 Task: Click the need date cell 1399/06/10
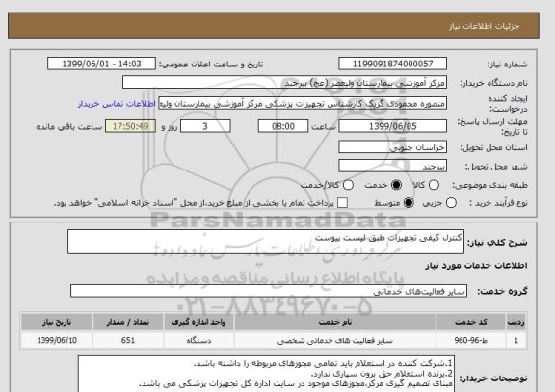[57, 340]
